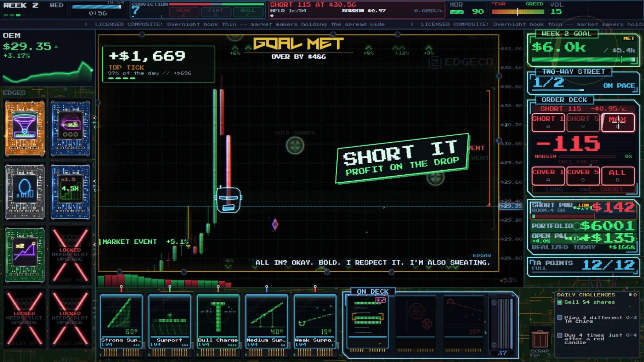
Task: Select the blue 4.5X multiplier edge card
Action: (x=70, y=192)
